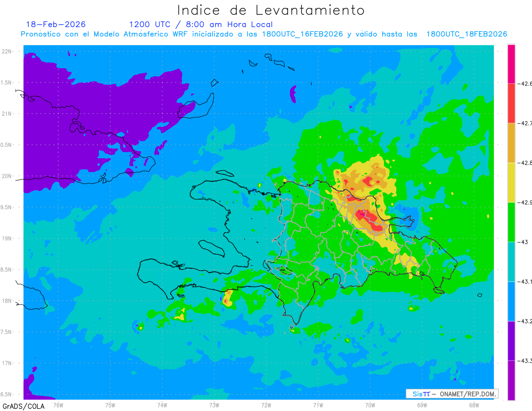Click the '73W' longitude label
Screen dimensions: 532x411
click(x=214, y=405)
